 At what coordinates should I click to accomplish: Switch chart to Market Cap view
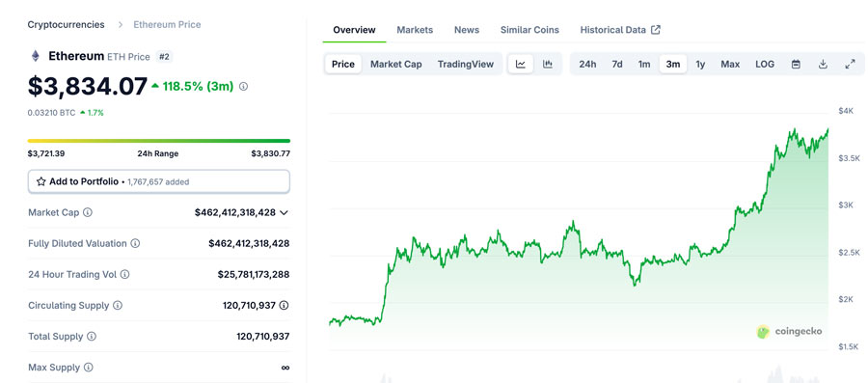395,65
